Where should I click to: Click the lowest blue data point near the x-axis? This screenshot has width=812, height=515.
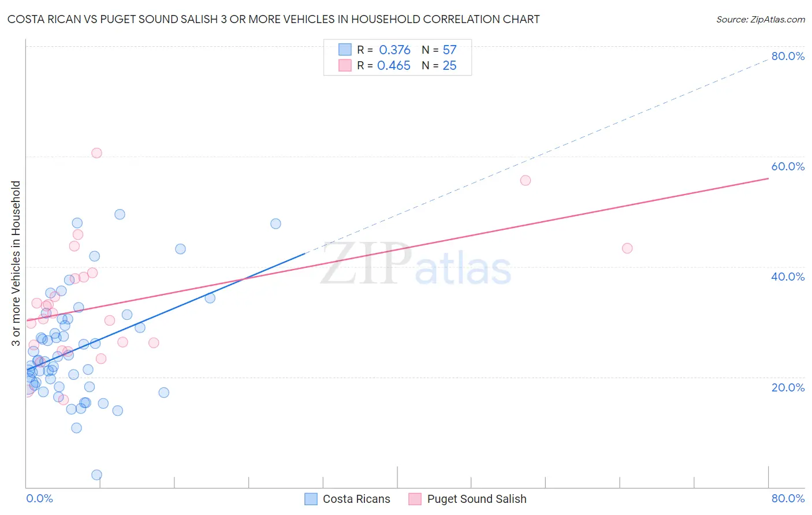click(96, 475)
